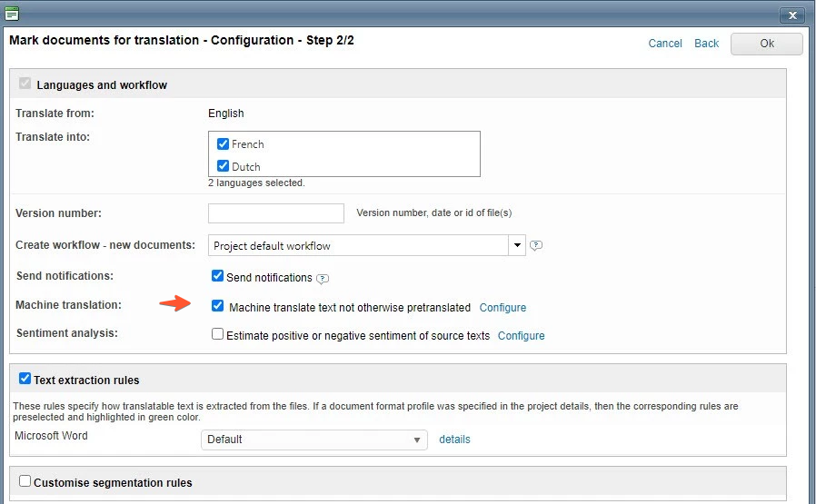Expand the Microsoft Word Default rules dropdown

coord(313,440)
